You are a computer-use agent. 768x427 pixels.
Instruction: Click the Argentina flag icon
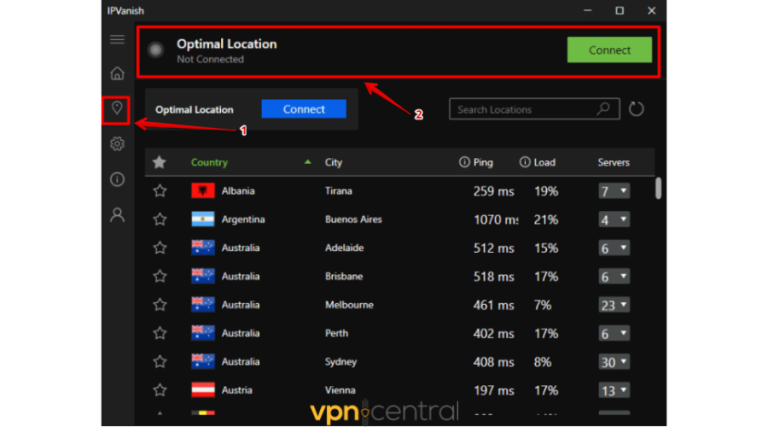coord(203,219)
